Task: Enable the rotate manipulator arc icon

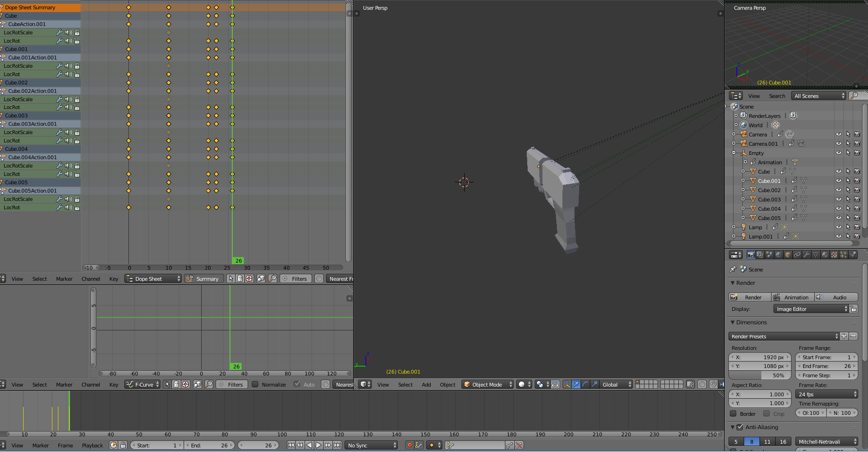Action: click(x=585, y=384)
